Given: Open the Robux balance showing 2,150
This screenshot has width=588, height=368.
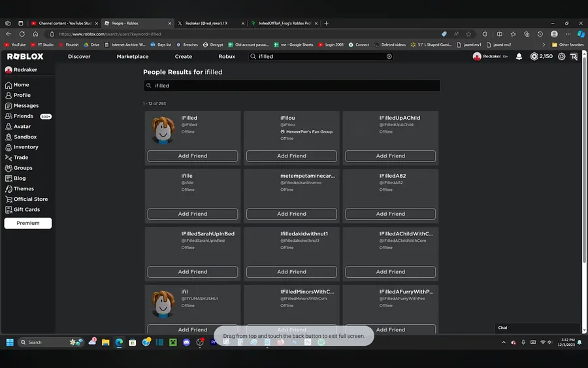Looking at the screenshot, I should (x=541, y=57).
